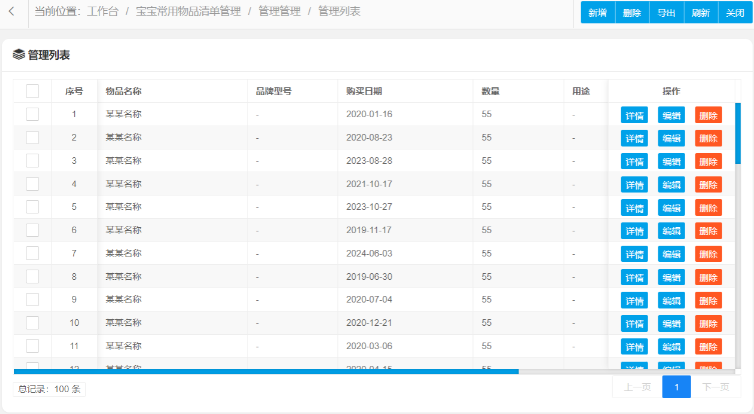Click 编辑 for row 10
This screenshot has height=414, width=754.
coord(671,324)
